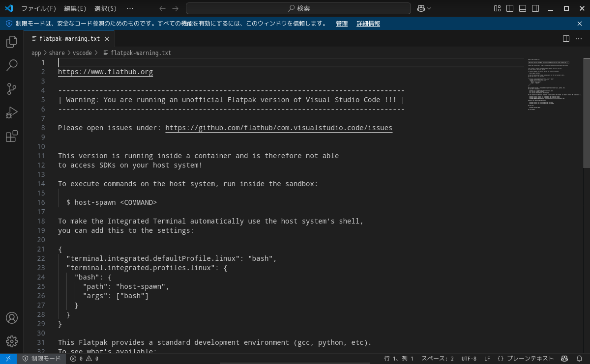Open the language mode selector プレーンテキスト
Image resolution: width=590 pixels, height=364 pixels.
click(526, 359)
